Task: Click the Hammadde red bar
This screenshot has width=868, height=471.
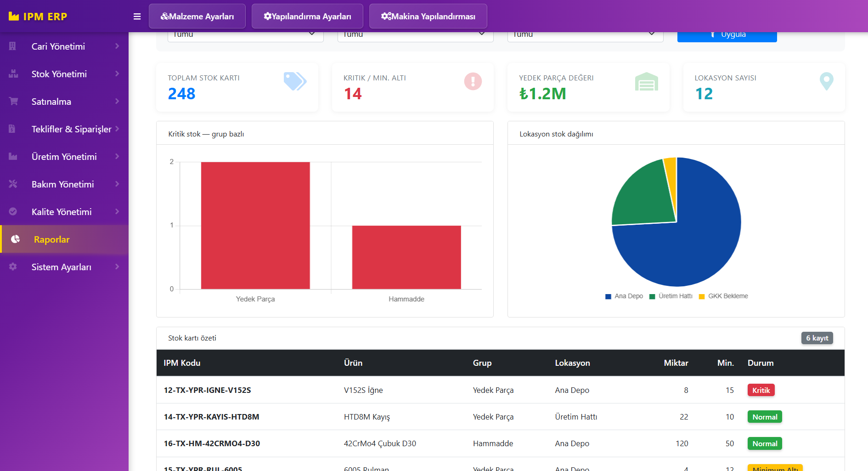Action: pos(406,257)
